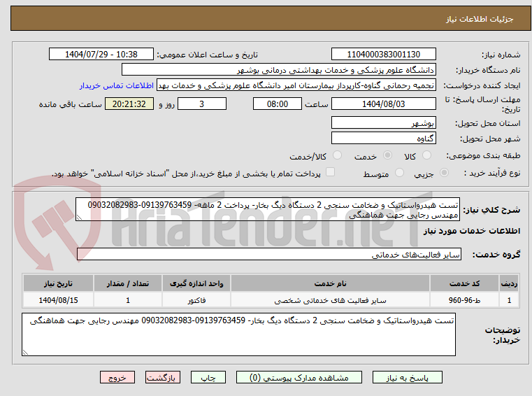Screen dimensions: 532x396
Task: Click the ایجاد کننده درخواست field
Action: click(296, 85)
